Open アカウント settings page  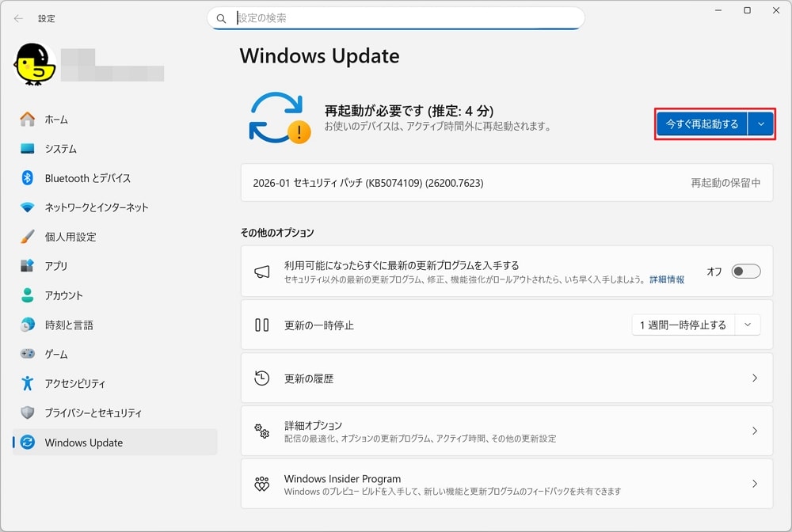pos(63,295)
